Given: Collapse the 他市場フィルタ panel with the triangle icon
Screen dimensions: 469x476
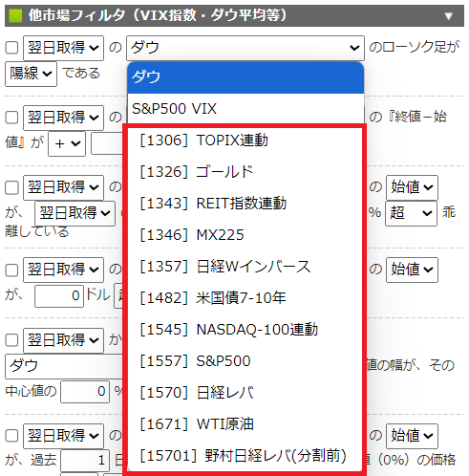Looking at the screenshot, I should coord(448,16).
